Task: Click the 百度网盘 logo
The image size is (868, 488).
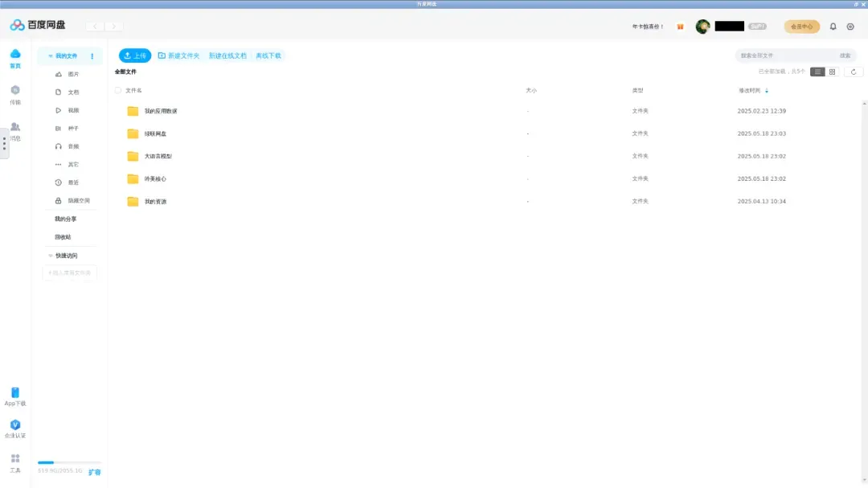Action: (x=38, y=25)
